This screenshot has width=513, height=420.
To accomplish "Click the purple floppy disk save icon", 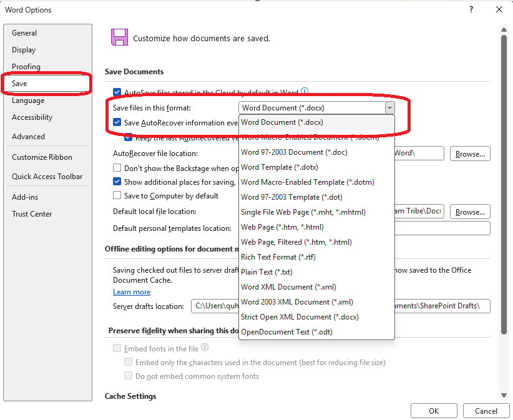I will pyautogui.click(x=119, y=37).
